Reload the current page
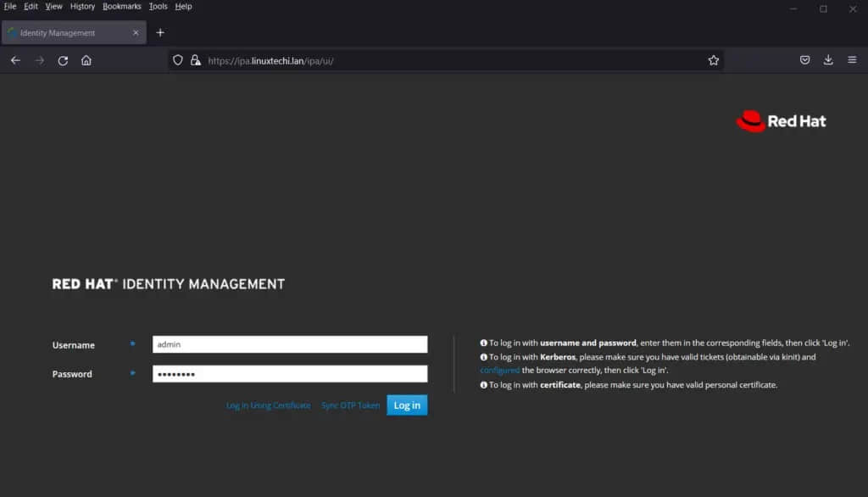Image resolution: width=868 pixels, height=497 pixels. [x=63, y=60]
